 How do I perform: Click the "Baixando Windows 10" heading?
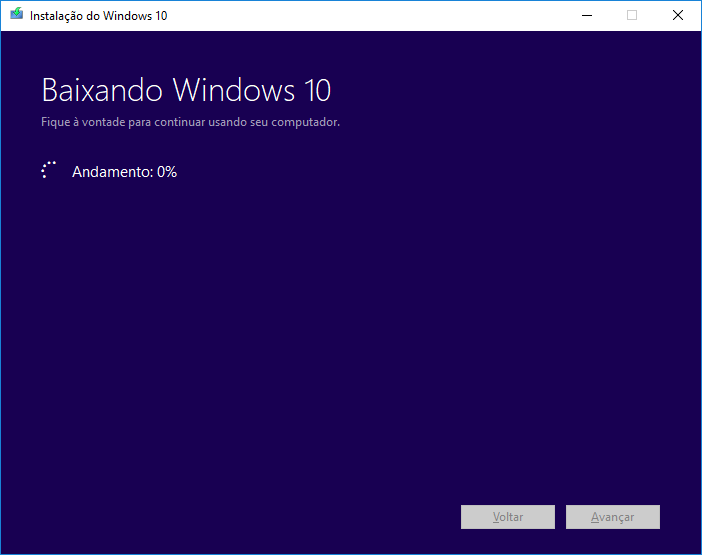coord(186,90)
